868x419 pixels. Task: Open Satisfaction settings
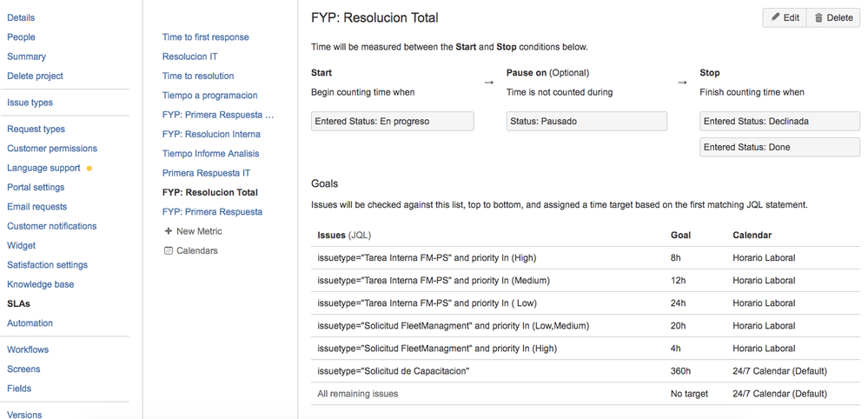(48, 264)
